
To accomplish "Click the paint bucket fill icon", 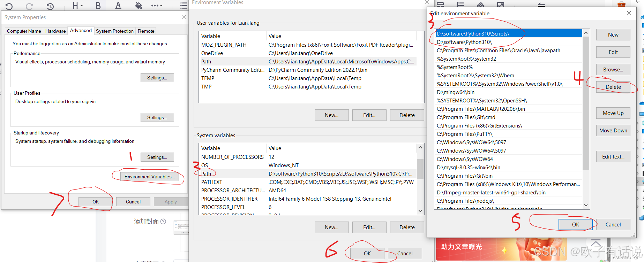I will click(x=138, y=6).
